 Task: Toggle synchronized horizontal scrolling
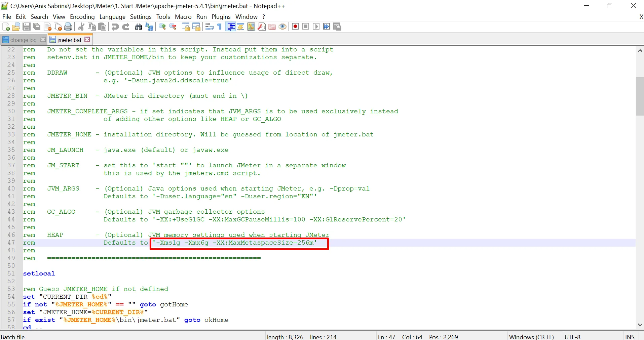pos(196,27)
